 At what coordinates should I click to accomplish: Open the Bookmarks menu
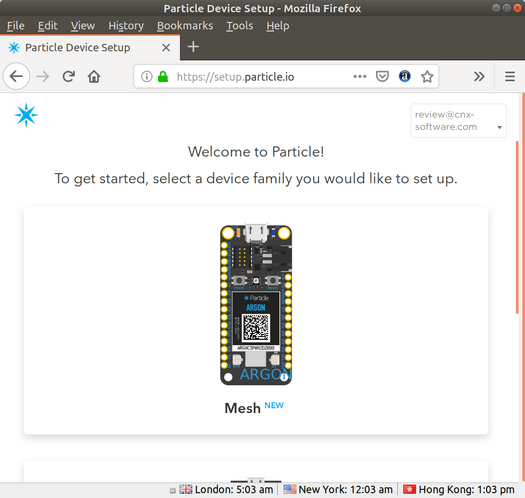tap(185, 26)
